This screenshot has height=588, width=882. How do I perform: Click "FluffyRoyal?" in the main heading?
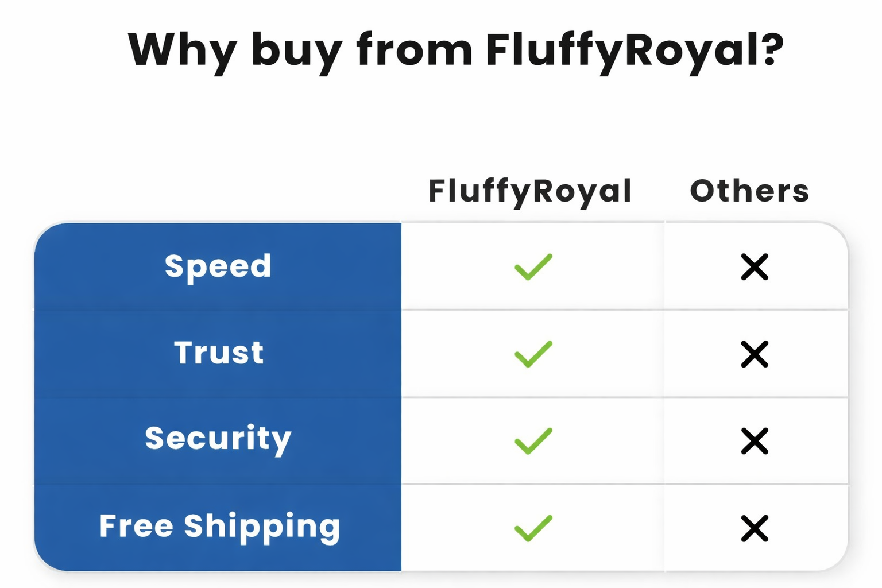[634, 51]
